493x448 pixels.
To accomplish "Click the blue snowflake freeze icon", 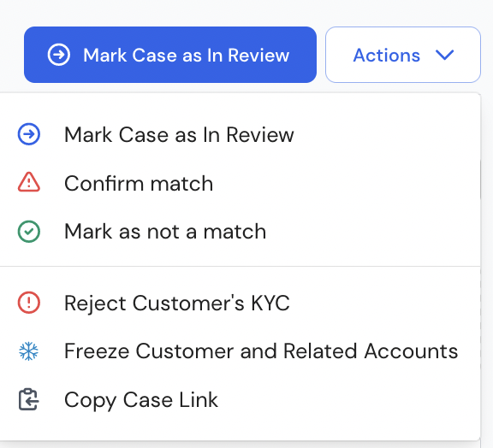I will pyautogui.click(x=28, y=351).
